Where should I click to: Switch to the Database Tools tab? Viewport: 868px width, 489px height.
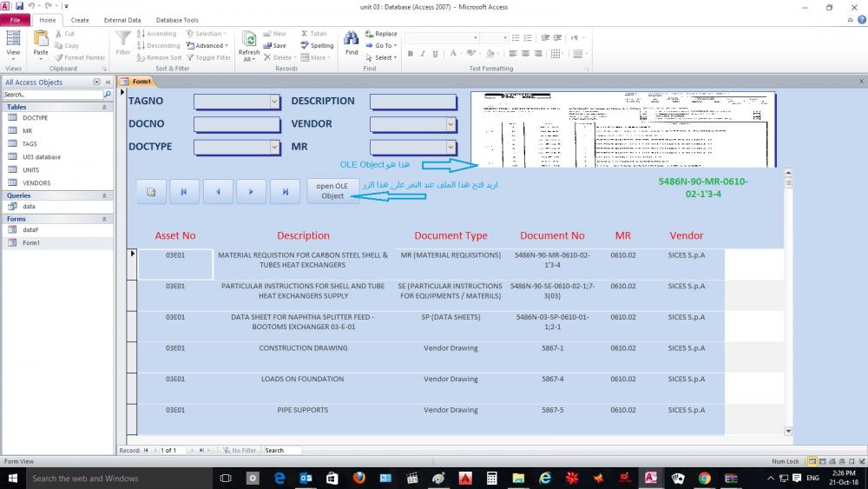pyautogui.click(x=177, y=20)
